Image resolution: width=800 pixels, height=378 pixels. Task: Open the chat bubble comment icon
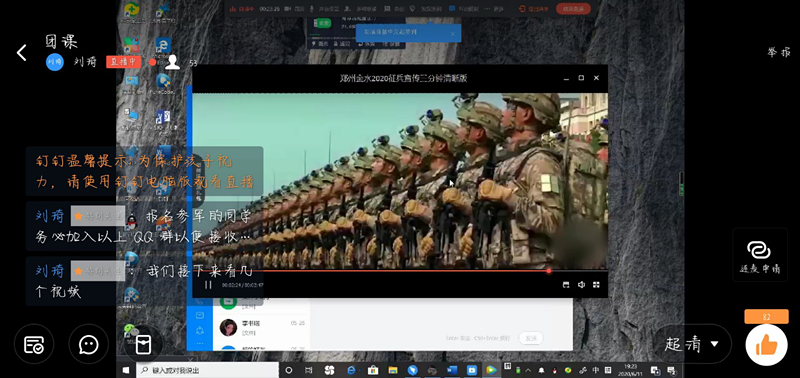click(x=89, y=344)
